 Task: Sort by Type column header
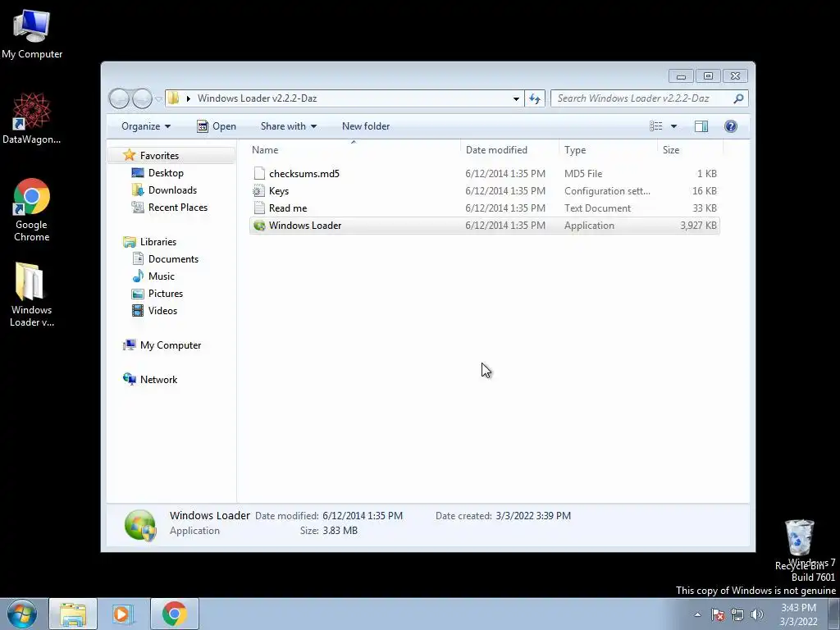tap(608, 150)
